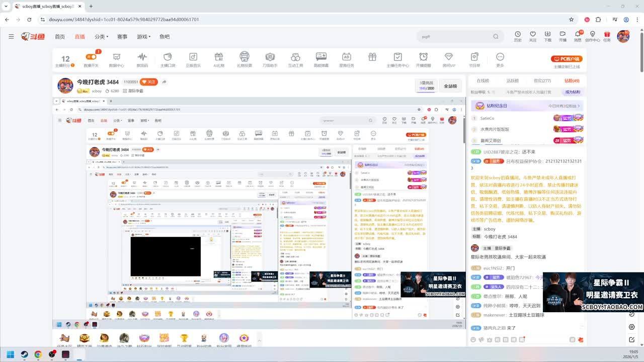This screenshot has height=362, width=644.
Task: Open the 数据中心 data center icon
Action: click(117, 60)
